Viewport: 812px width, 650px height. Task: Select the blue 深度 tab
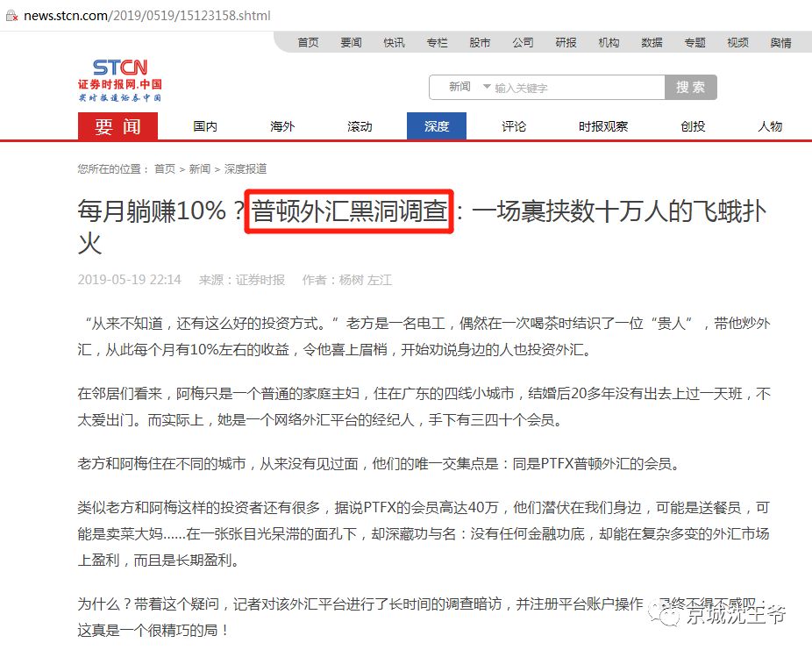(437, 126)
